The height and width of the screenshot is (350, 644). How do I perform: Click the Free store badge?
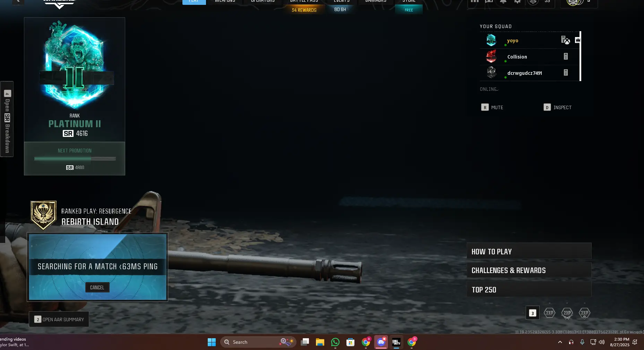(x=409, y=10)
